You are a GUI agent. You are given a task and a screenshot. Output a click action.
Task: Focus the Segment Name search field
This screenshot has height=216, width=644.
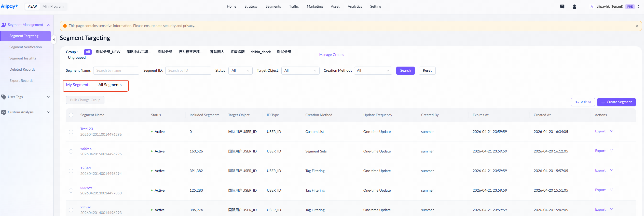[x=116, y=71]
